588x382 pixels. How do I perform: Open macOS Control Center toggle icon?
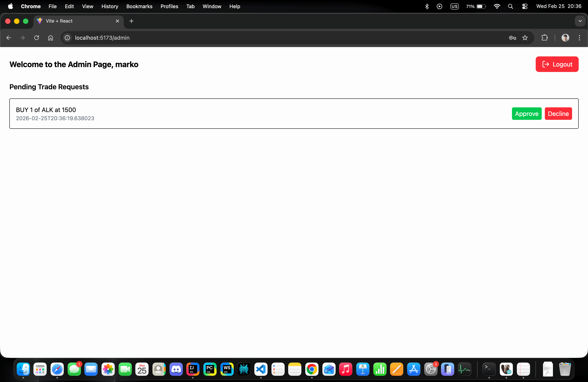525,6
